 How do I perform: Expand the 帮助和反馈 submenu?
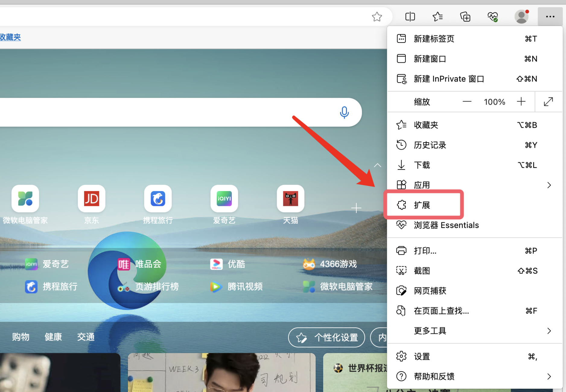point(549,376)
